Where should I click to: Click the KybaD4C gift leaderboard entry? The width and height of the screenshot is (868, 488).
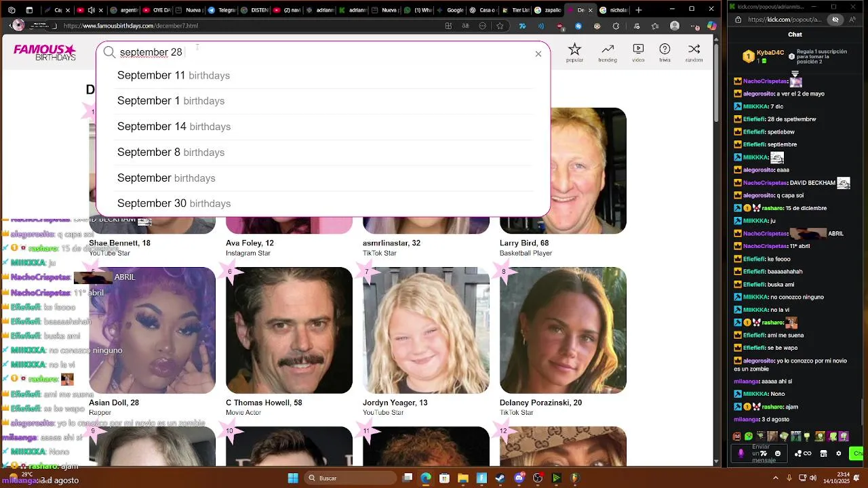coord(763,56)
